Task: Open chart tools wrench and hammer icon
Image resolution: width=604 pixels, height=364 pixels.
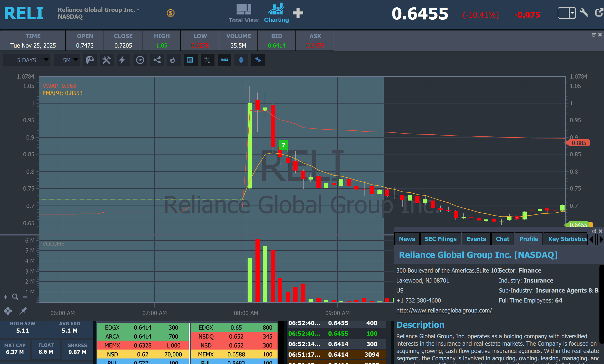Action: click(106, 60)
